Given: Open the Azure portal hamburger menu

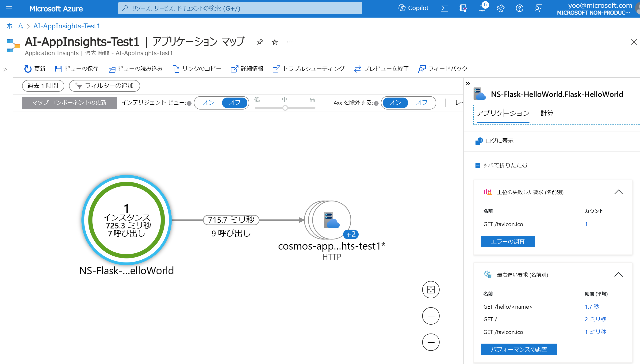Looking at the screenshot, I should click(8, 8).
